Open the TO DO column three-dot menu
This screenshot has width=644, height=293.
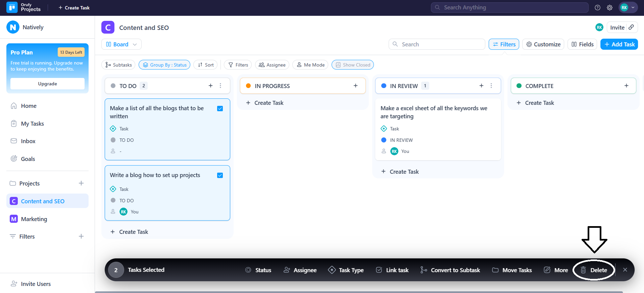[220, 86]
